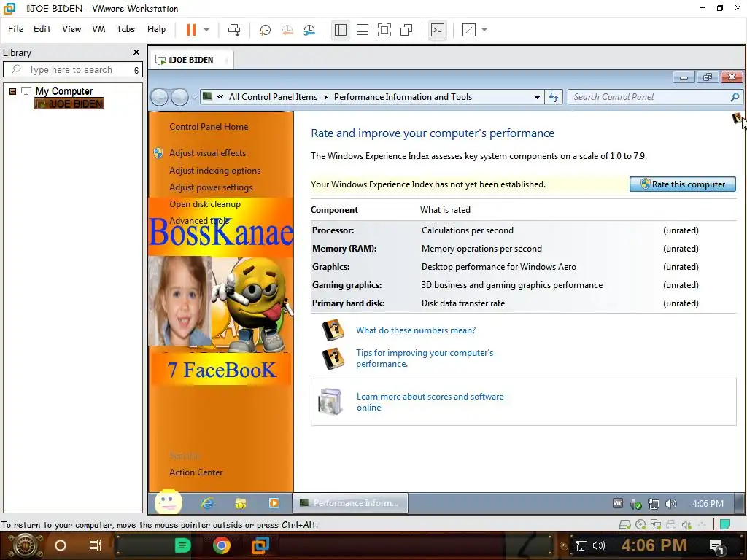The height and width of the screenshot is (560, 747).
Task: Click the printer device status icon
Action: 671,525
